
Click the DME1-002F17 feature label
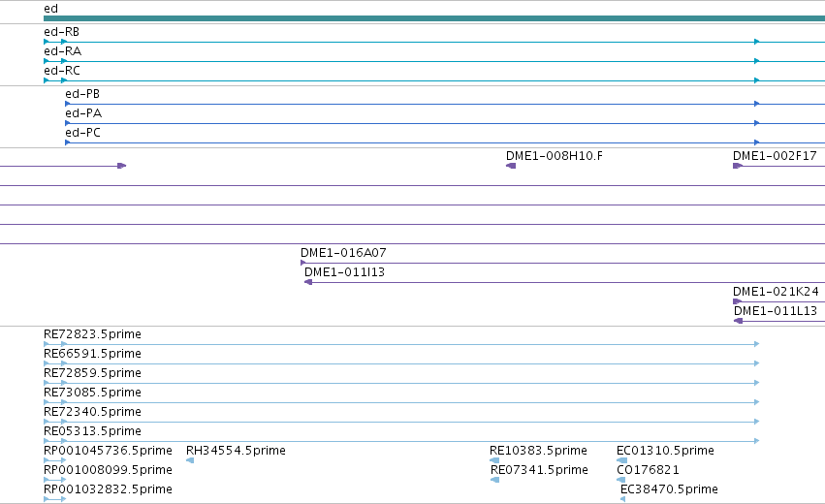click(x=775, y=156)
